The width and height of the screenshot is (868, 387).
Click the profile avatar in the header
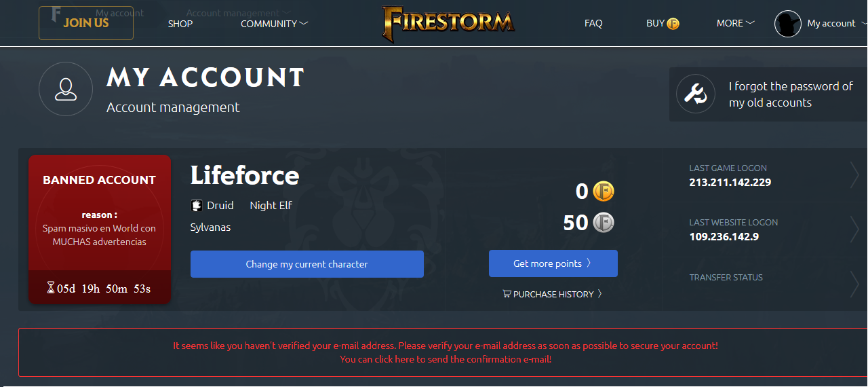pyautogui.click(x=788, y=23)
